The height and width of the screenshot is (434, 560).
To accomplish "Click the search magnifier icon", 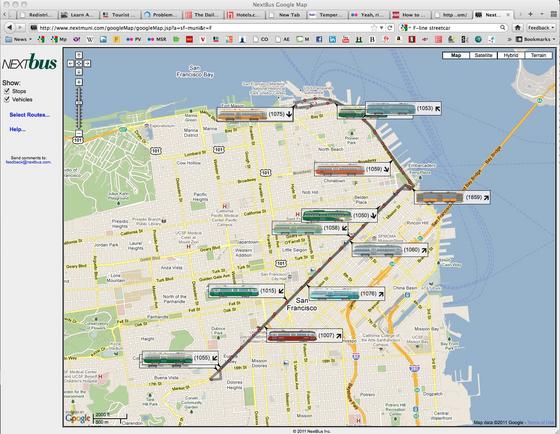I will [502, 28].
